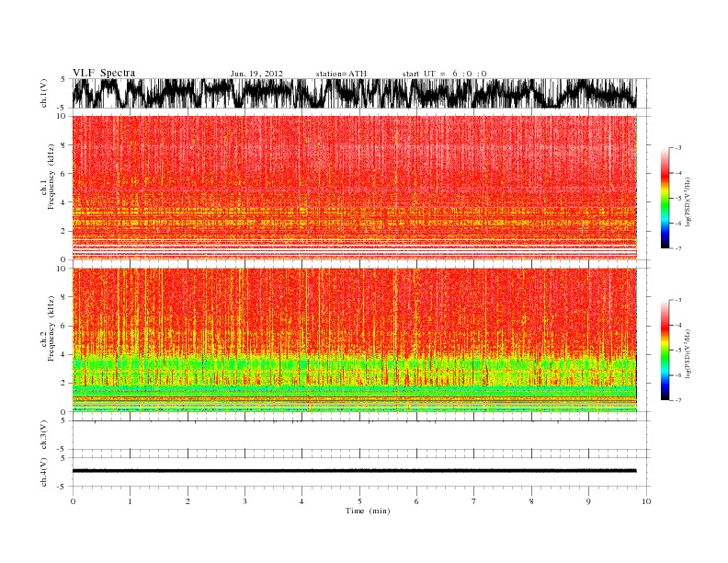
Task: Click the empty ch.3 voltage panel
Action: click(x=361, y=435)
